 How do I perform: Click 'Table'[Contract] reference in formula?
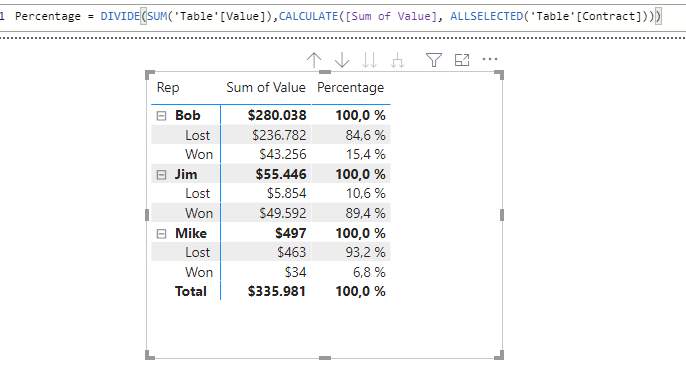point(585,17)
